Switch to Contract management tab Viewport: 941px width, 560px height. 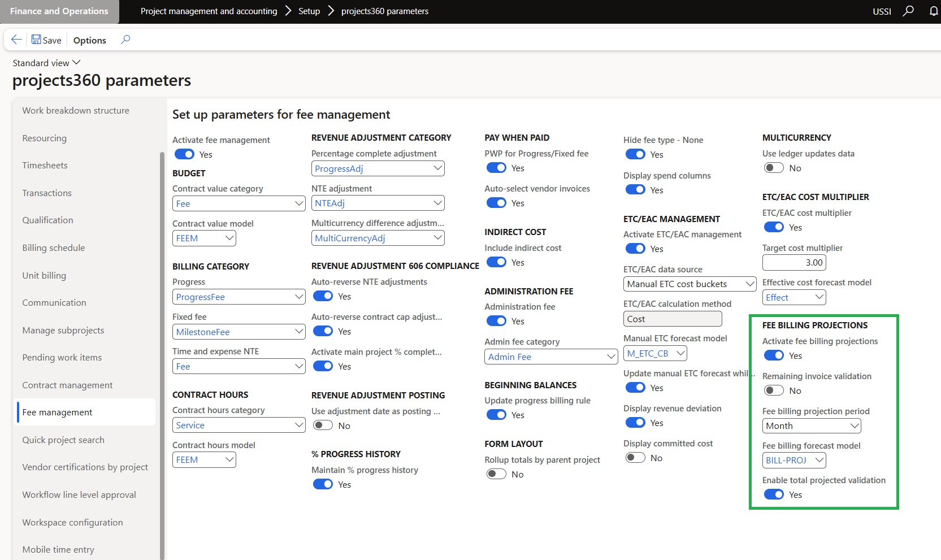[x=67, y=385]
